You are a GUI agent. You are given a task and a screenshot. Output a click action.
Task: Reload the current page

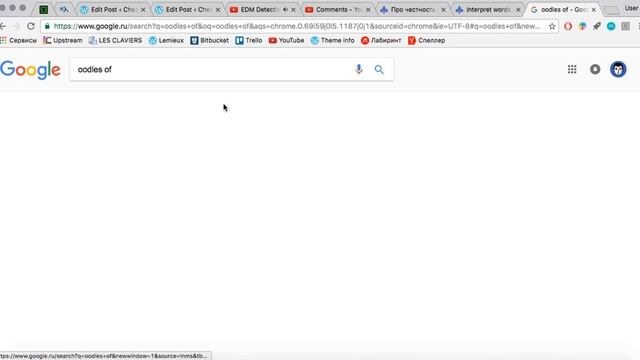click(31, 26)
